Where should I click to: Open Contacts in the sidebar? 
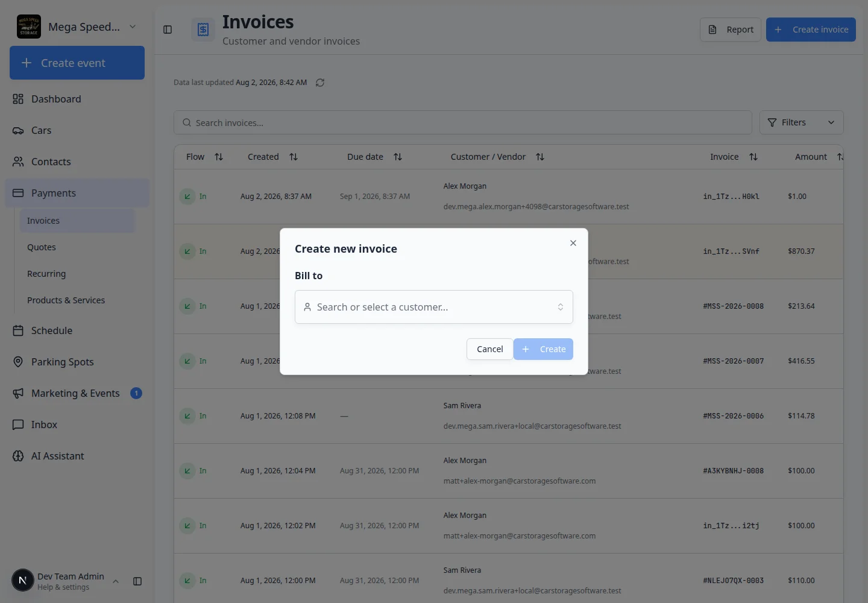pos(77,162)
